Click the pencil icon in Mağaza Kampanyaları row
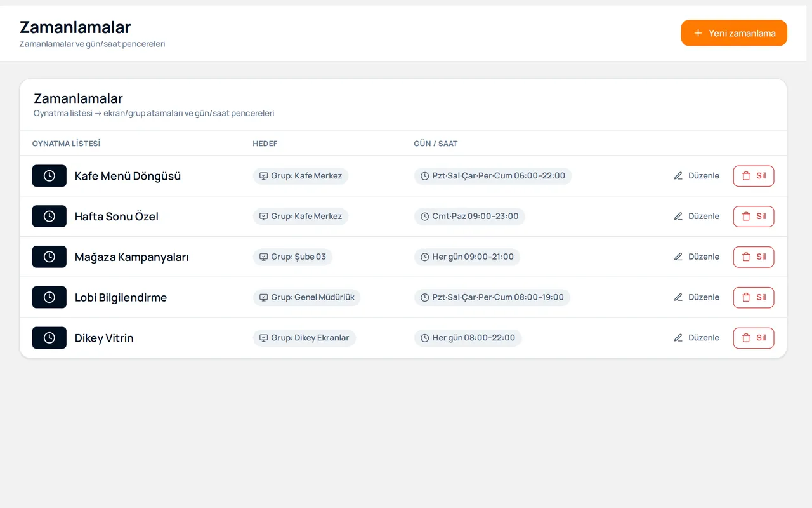812x508 pixels. 678,257
